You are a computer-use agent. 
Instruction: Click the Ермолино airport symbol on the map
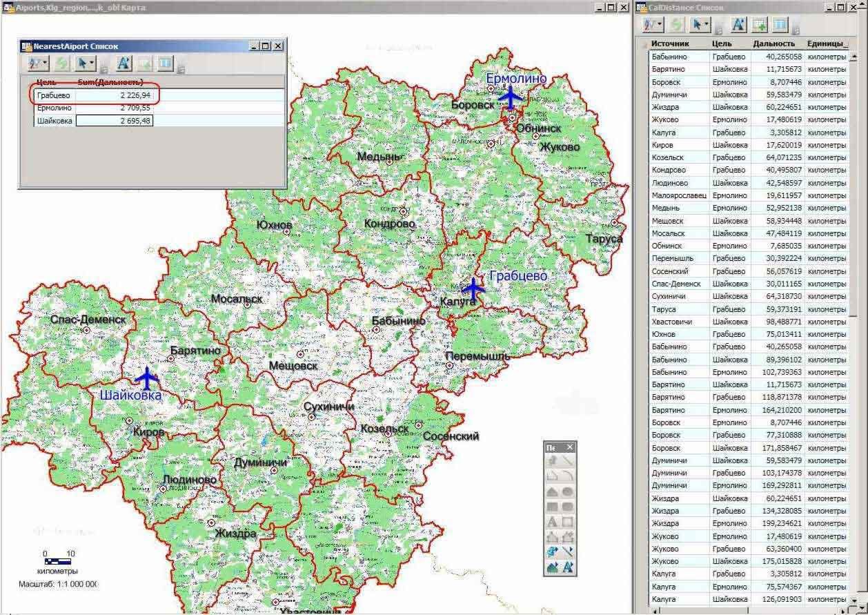click(511, 97)
